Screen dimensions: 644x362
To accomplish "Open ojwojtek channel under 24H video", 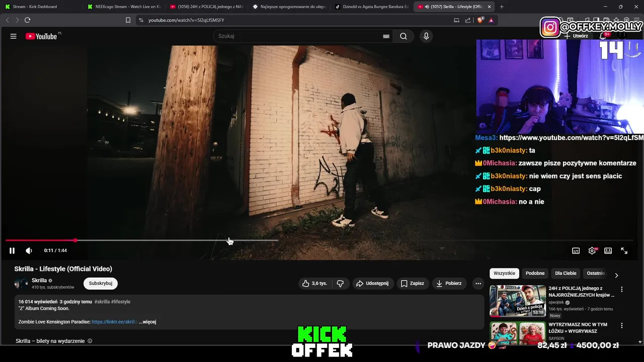I will 556,303.
